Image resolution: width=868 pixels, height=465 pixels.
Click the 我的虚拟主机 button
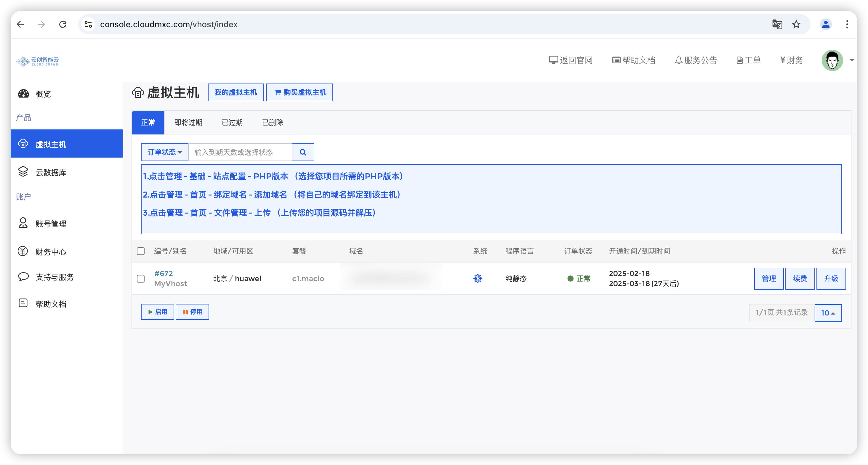(236, 92)
